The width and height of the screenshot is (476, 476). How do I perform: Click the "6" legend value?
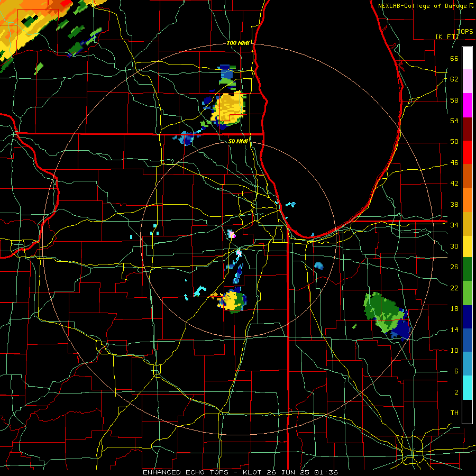point(456,371)
